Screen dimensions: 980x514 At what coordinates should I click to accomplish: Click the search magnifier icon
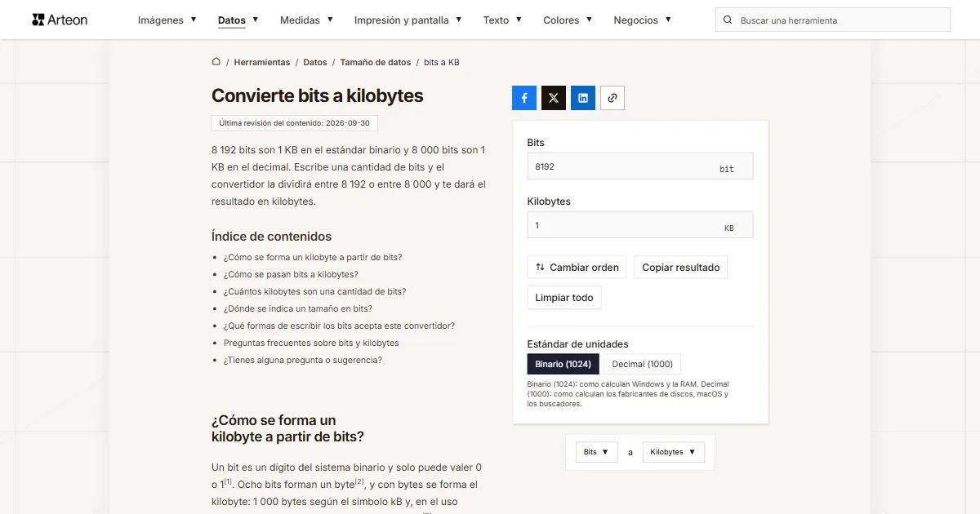[x=728, y=20]
